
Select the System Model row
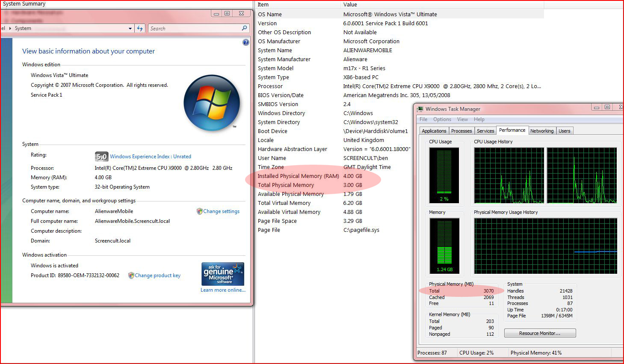[x=399, y=68]
